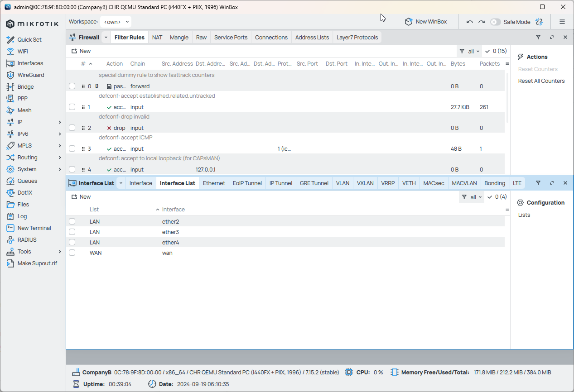Open the hamburger menu at top right
Screen dimensions: 574x392
click(562, 21)
